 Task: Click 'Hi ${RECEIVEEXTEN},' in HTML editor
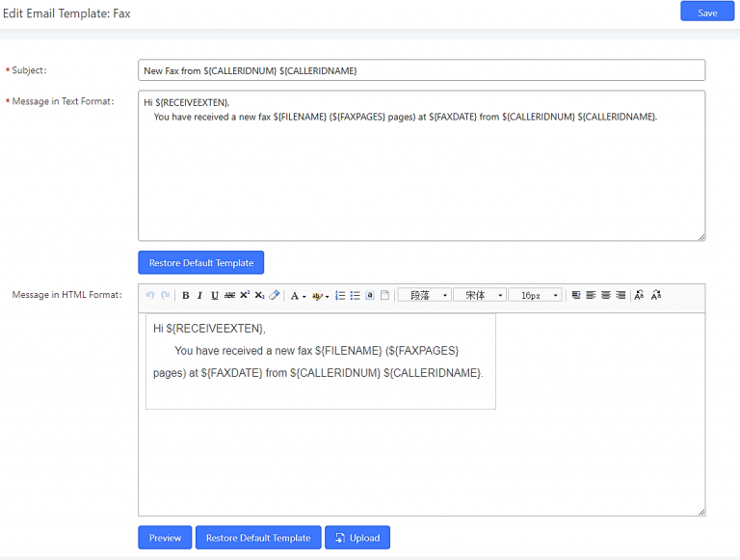point(209,328)
